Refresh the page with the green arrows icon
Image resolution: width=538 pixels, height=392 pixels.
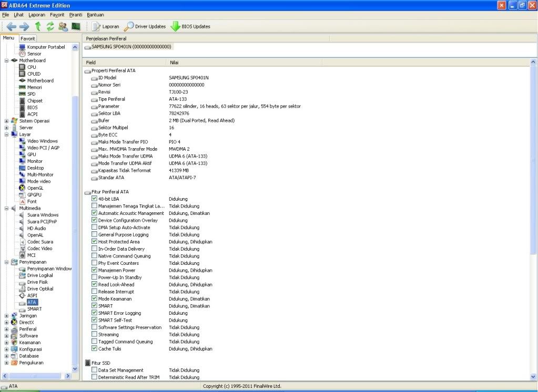click(50, 26)
